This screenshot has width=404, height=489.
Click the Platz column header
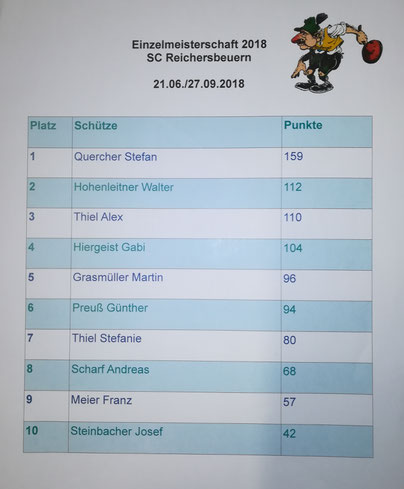pyautogui.click(x=43, y=126)
